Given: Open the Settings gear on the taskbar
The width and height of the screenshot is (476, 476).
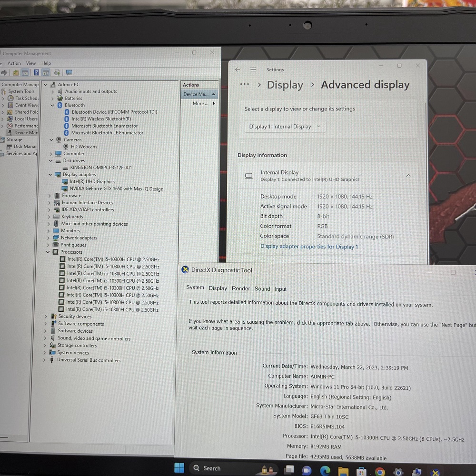Looking at the screenshot, I should point(398,472).
